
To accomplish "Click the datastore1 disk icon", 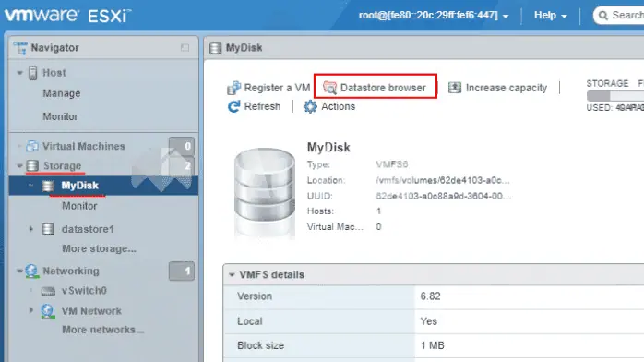I will [x=48, y=229].
